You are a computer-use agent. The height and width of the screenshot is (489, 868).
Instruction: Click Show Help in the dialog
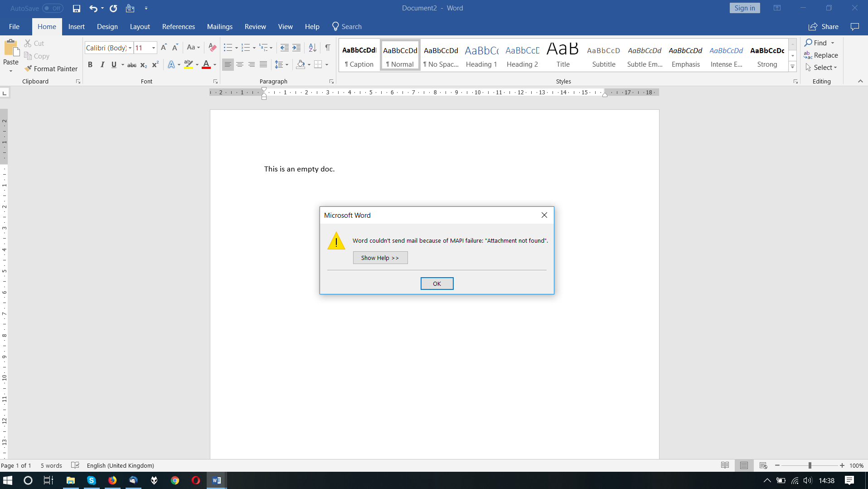coord(380,258)
